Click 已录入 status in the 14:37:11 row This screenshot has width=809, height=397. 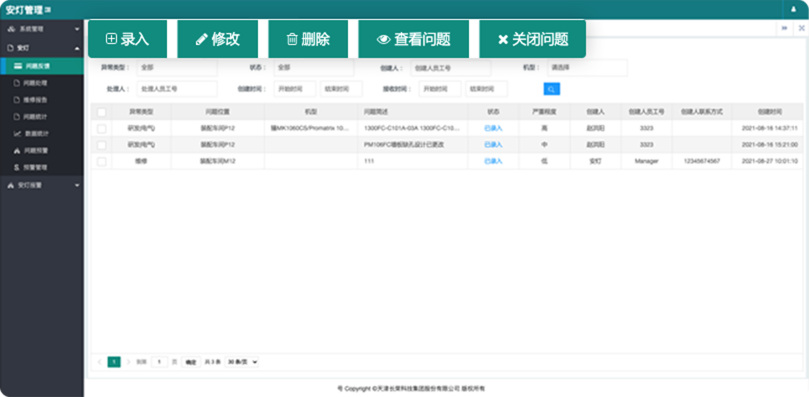point(493,129)
